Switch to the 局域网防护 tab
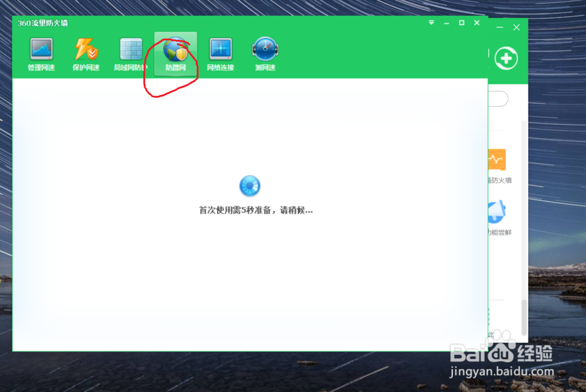 131,54
